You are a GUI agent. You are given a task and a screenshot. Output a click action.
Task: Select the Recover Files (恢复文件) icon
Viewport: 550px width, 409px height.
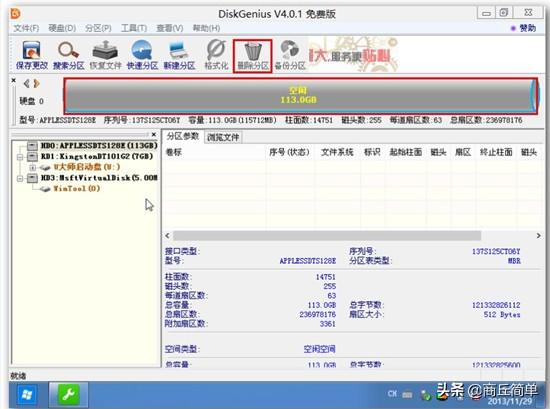(105, 55)
